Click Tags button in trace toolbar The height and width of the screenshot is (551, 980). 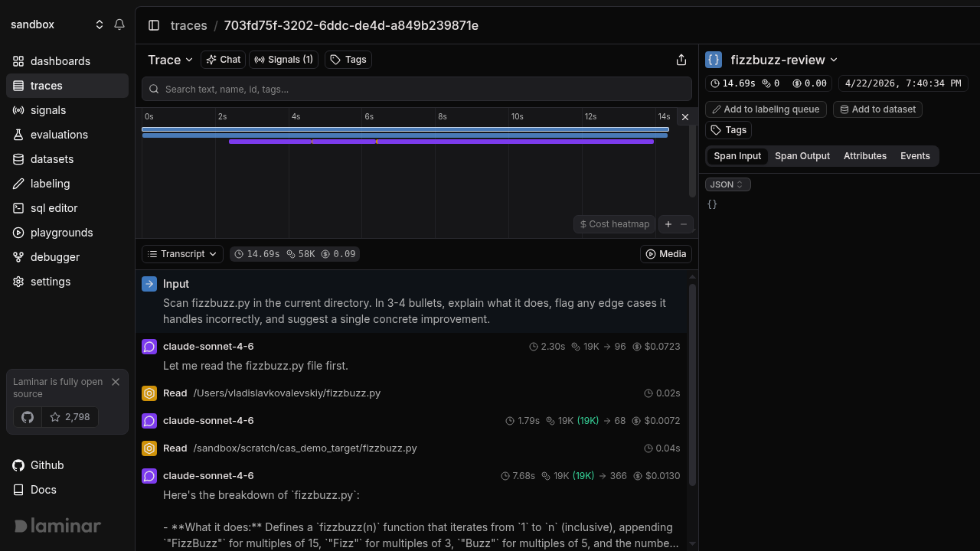tap(348, 60)
